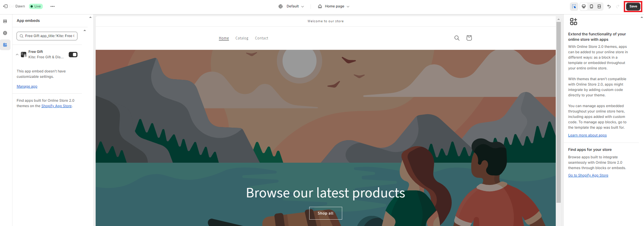Click the app embeds search field
This screenshot has height=226, width=644.
click(x=47, y=36)
